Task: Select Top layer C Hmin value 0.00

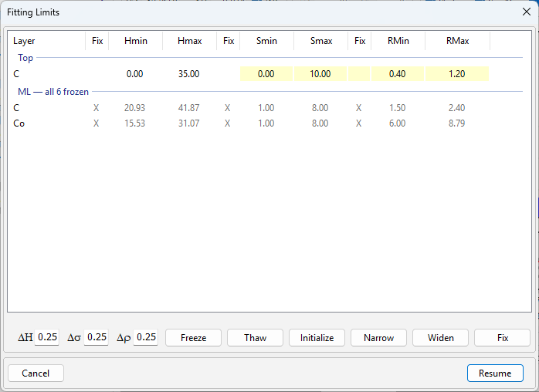Action: coord(134,74)
